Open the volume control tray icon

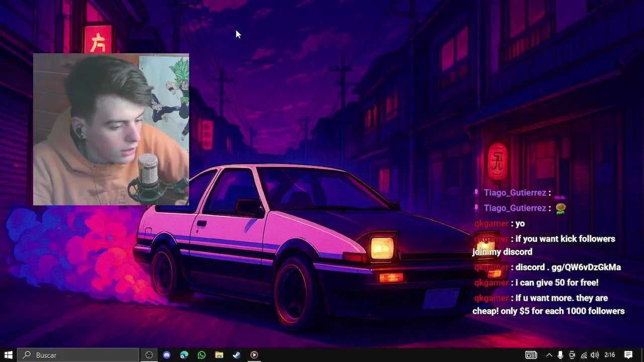[595, 355]
